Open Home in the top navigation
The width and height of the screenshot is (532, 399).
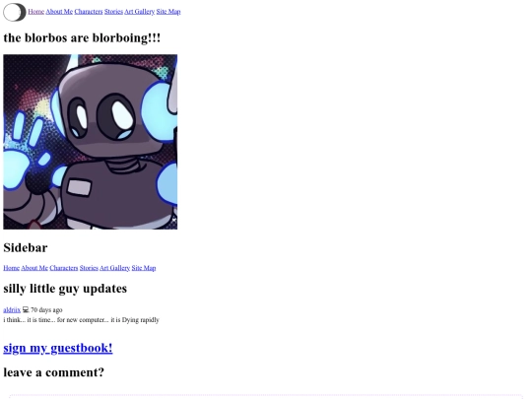36,12
